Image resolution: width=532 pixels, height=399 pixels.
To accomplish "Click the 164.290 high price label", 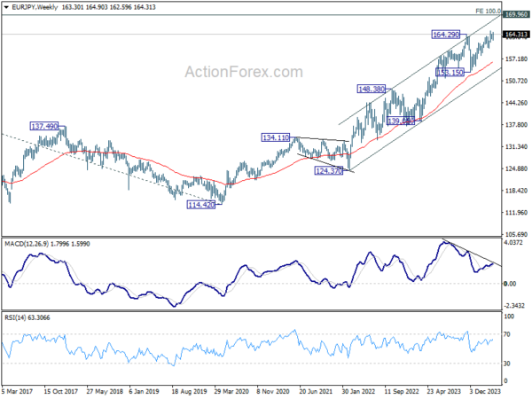I will pyautogui.click(x=446, y=34).
